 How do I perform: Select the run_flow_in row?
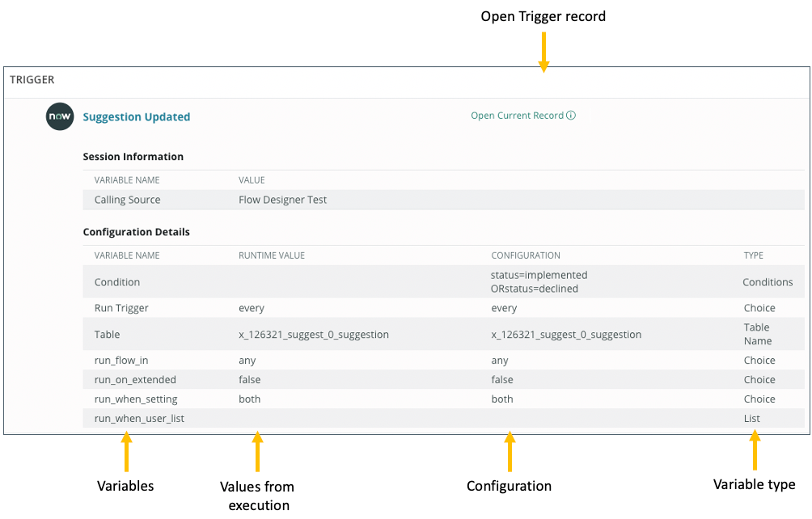coord(118,360)
